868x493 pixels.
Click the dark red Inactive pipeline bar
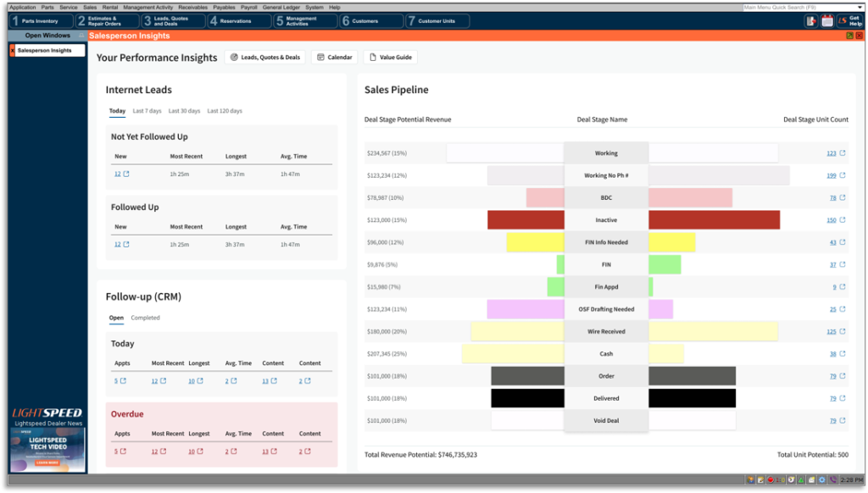pos(526,220)
